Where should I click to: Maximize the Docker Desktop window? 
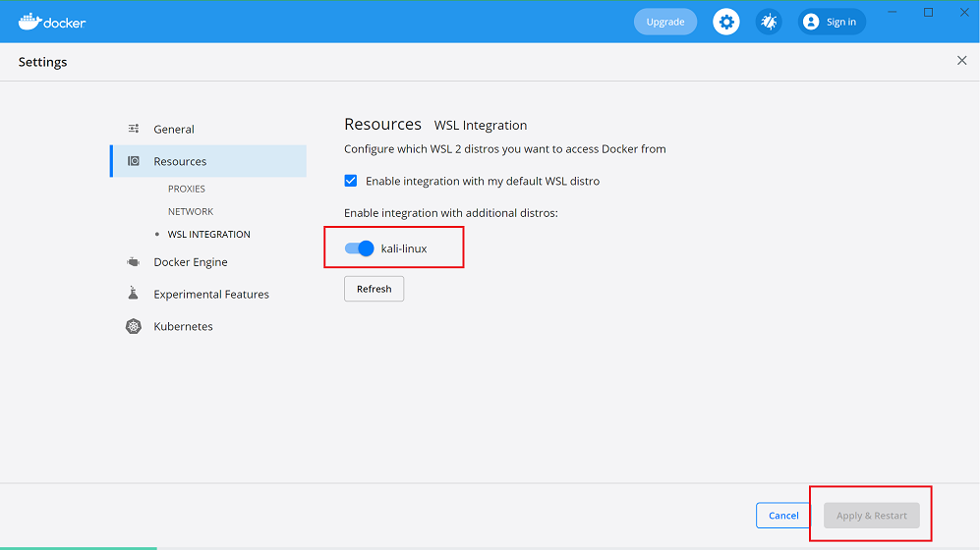coord(929,12)
